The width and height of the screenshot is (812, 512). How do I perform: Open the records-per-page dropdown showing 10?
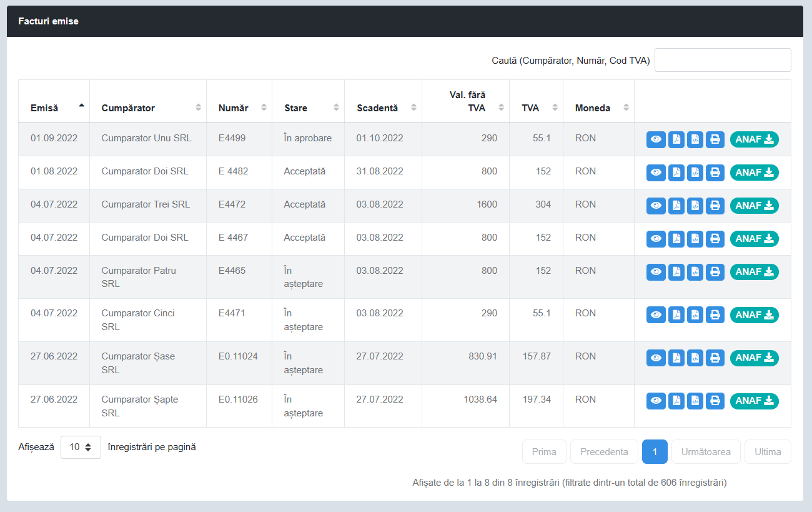click(x=81, y=447)
